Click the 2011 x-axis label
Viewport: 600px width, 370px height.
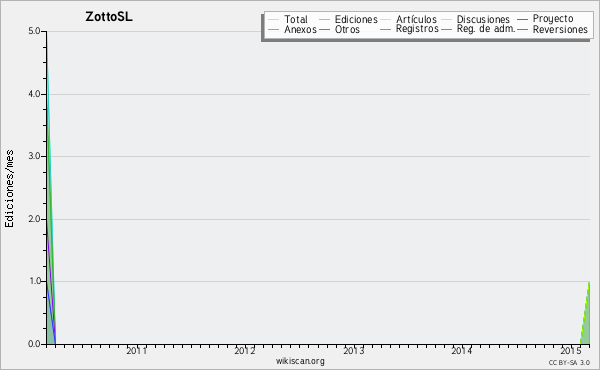137,351
